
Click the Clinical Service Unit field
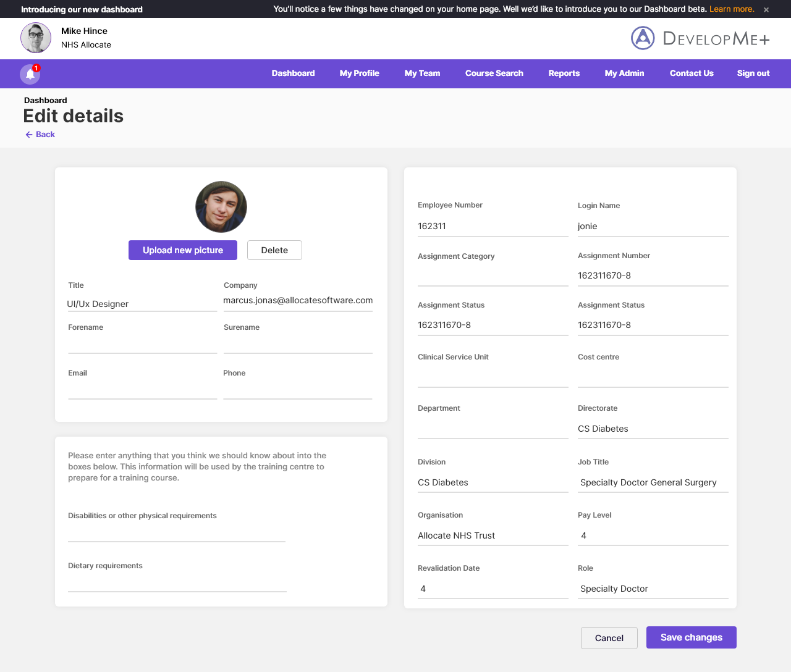[493, 377]
